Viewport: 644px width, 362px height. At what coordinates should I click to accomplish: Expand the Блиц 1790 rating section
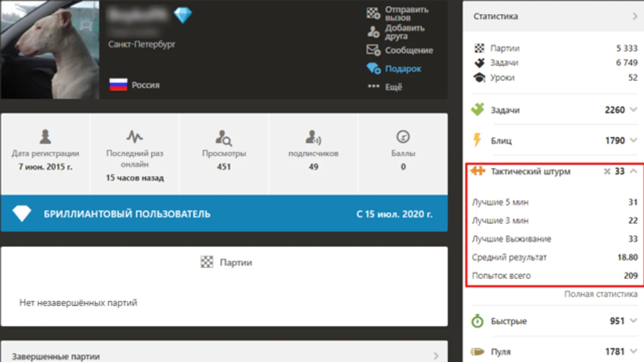633,140
